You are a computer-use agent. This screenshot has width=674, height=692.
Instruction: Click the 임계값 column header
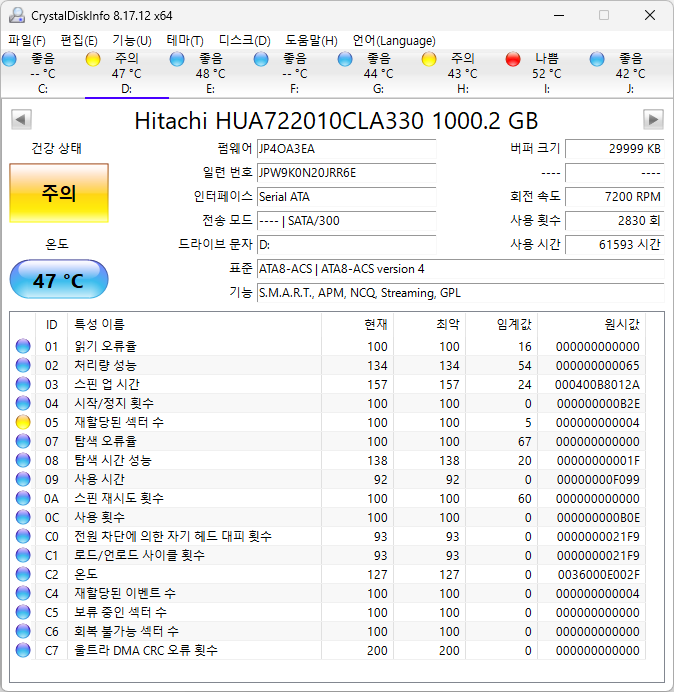tap(501, 324)
